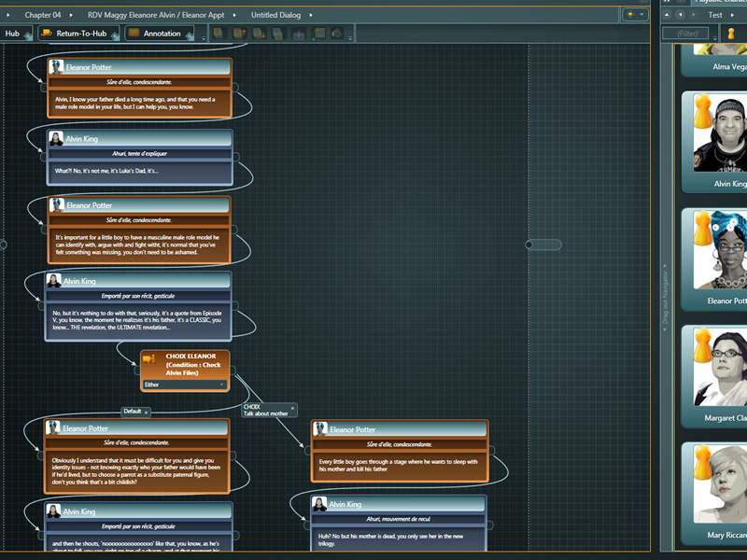Click the send-to-back arrange icon
This screenshot has width=747, height=560.
(278, 34)
